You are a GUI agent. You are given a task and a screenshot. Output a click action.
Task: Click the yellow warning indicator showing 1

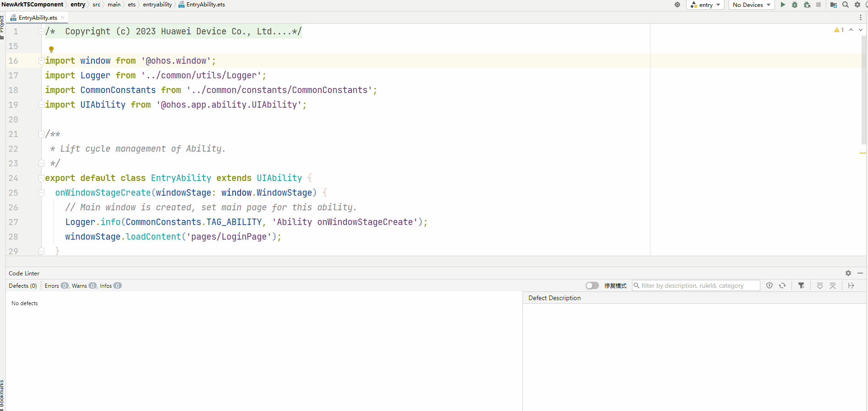839,30
